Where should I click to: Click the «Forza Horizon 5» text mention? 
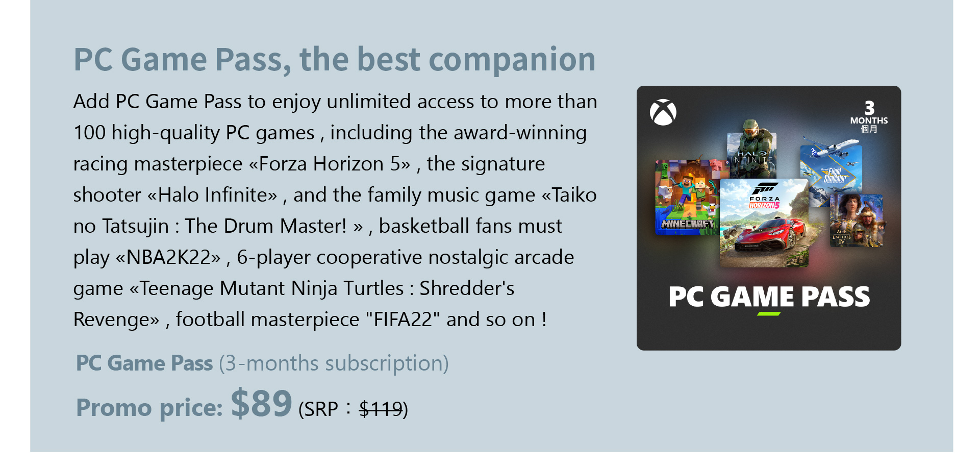point(330,164)
